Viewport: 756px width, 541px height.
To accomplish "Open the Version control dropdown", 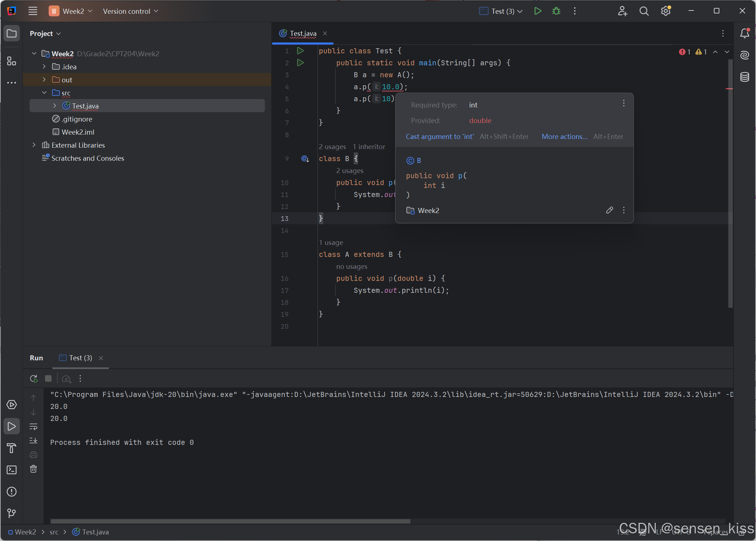I will 131,11.
